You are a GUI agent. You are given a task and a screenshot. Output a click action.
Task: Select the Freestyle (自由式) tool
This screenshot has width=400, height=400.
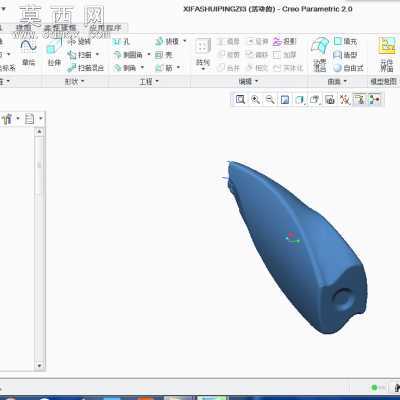point(348,68)
